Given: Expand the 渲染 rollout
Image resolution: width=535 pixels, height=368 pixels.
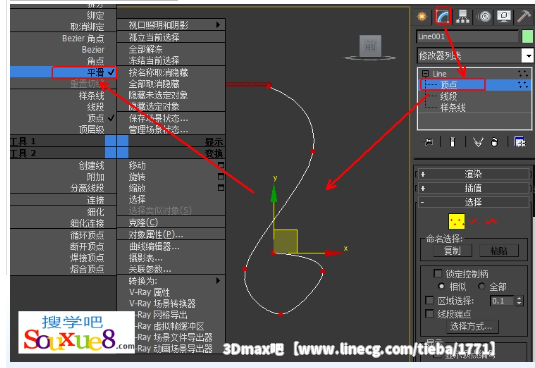Looking at the screenshot, I should [x=473, y=174].
